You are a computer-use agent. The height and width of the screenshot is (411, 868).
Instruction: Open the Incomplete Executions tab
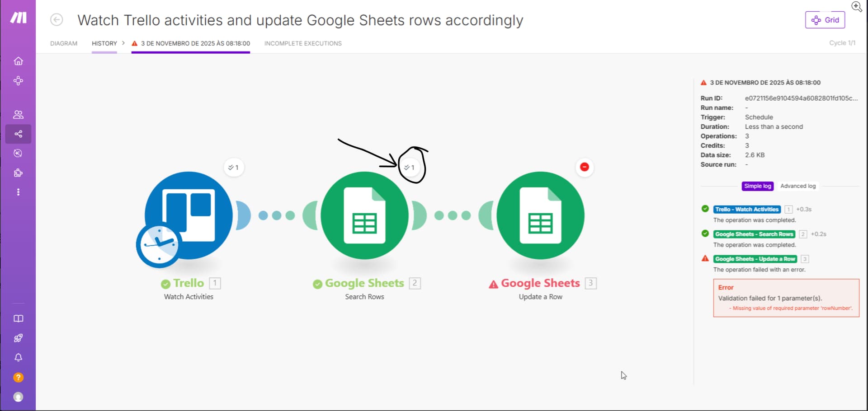[x=303, y=43]
